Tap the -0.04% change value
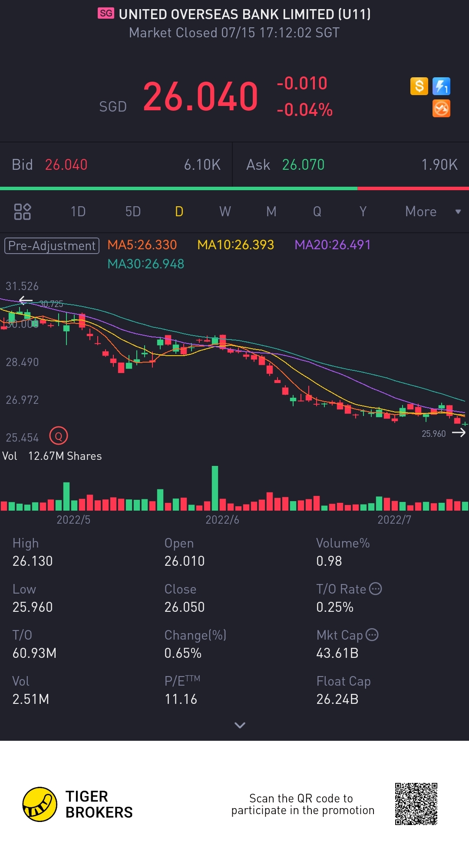The height and width of the screenshot is (868, 469). tap(305, 110)
